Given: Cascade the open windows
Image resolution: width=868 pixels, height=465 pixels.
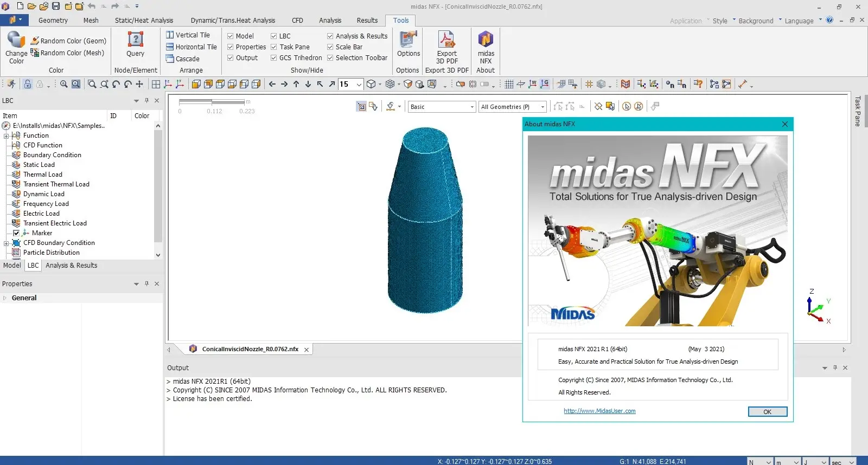Looking at the screenshot, I should click(183, 59).
